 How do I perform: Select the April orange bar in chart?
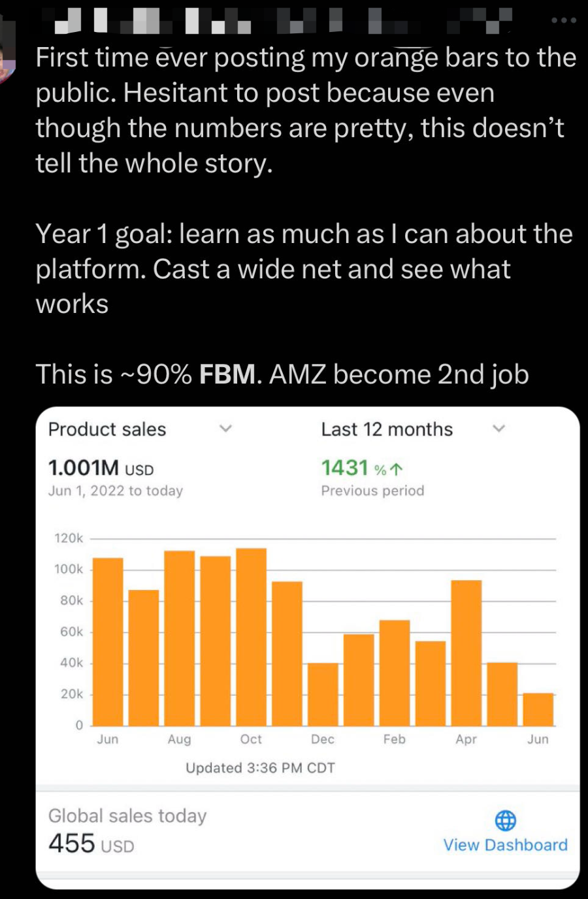click(x=466, y=653)
